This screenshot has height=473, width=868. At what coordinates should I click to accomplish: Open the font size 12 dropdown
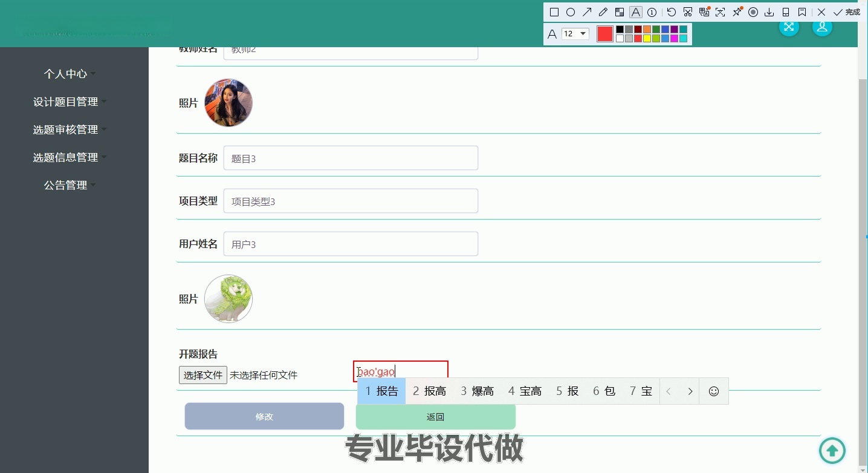(x=575, y=34)
